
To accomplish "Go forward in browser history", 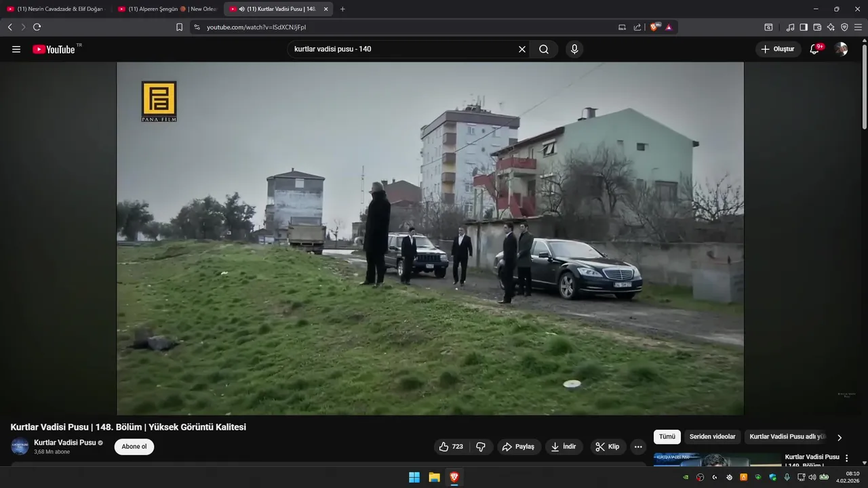I will point(23,27).
